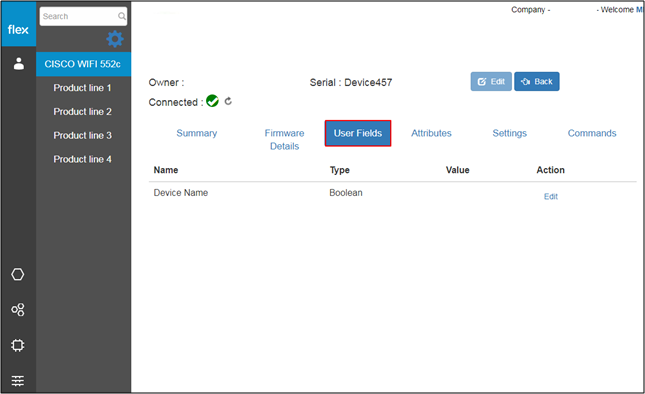Screen dimensions: 645x394
Task: Click the Type column header
Action: (339, 170)
